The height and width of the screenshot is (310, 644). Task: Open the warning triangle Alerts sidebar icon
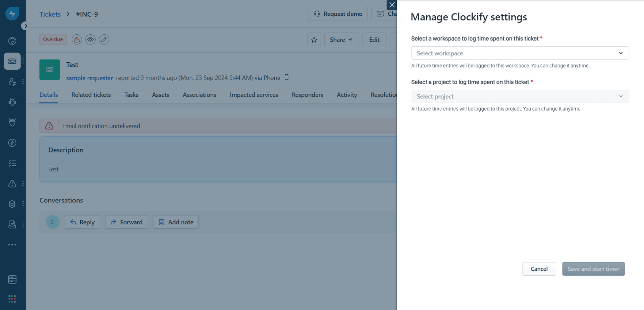point(12,183)
